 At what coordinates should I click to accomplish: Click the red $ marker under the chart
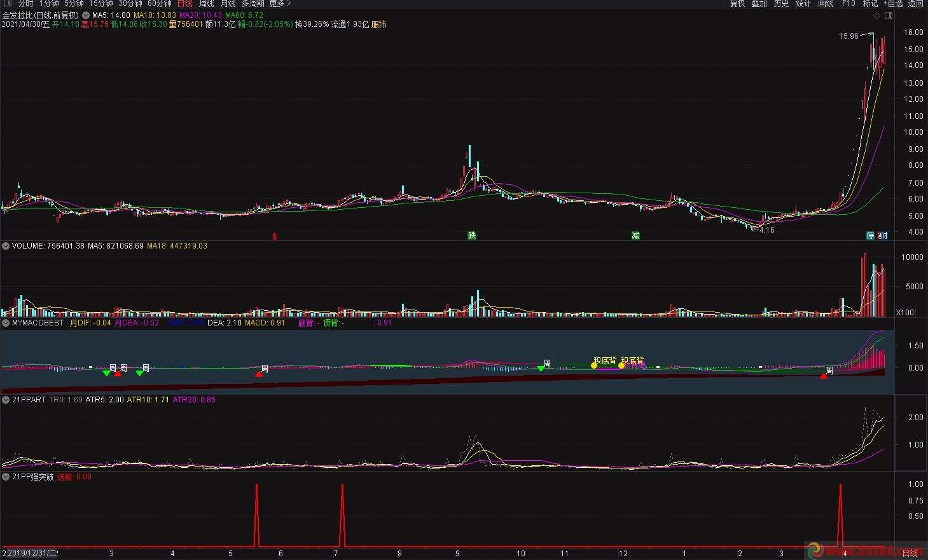[x=275, y=236]
